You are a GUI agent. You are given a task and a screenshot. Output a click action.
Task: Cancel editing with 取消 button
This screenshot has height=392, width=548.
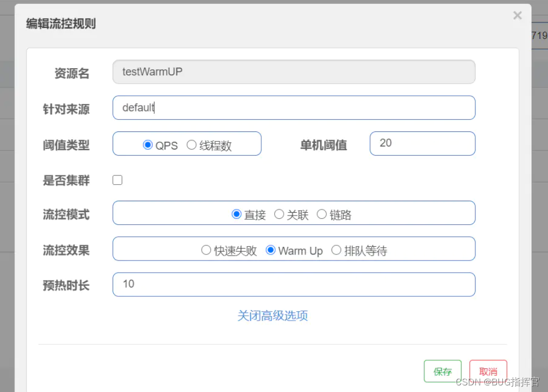click(488, 371)
